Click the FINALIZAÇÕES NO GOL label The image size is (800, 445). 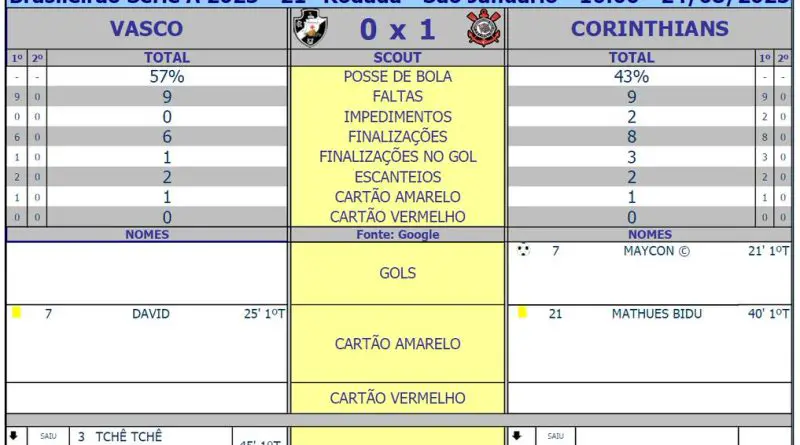click(x=397, y=157)
